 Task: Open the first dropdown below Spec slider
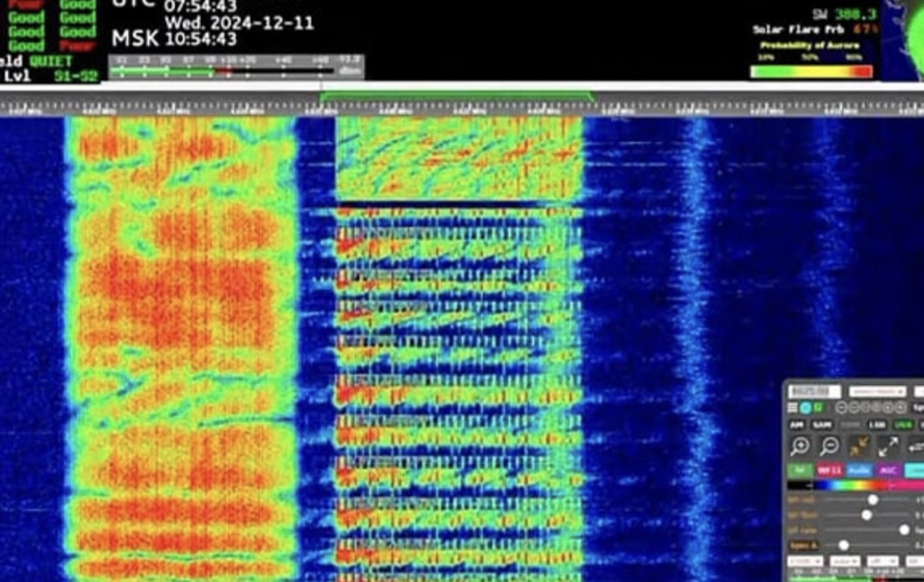805,562
